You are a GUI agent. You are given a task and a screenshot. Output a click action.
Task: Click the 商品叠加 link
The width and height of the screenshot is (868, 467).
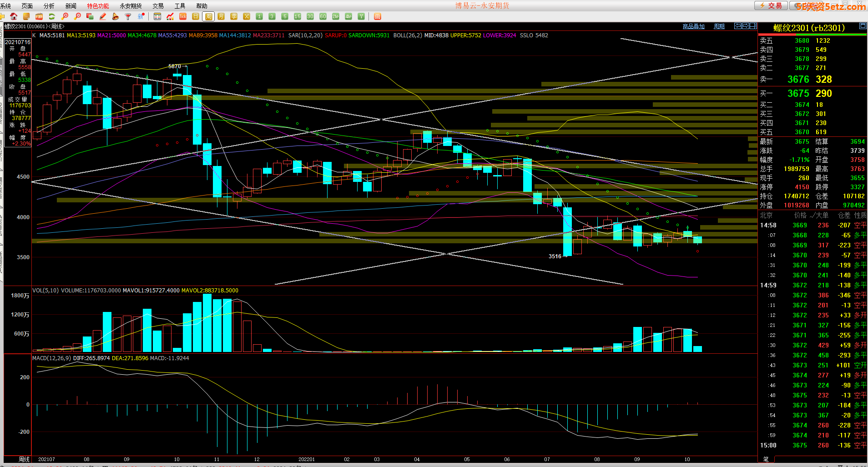(x=693, y=26)
